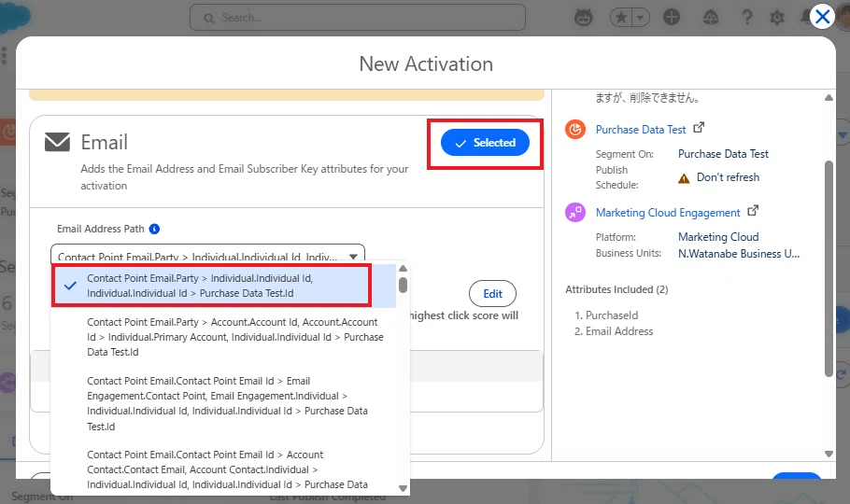Click '2. Email Address' attribute
The width and height of the screenshot is (850, 504).
pos(614,331)
